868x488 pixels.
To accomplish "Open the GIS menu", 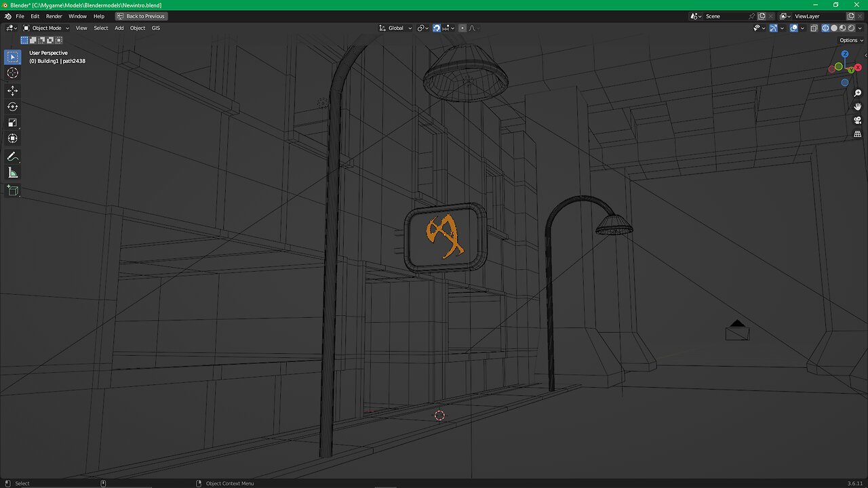I will pyautogui.click(x=156, y=28).
